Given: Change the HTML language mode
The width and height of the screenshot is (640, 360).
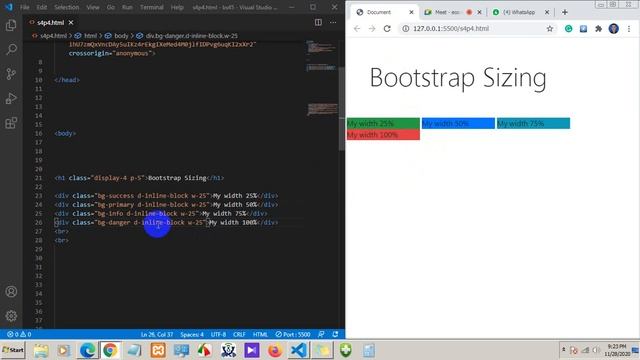Looking at the screenshot, I should point(260,334).
